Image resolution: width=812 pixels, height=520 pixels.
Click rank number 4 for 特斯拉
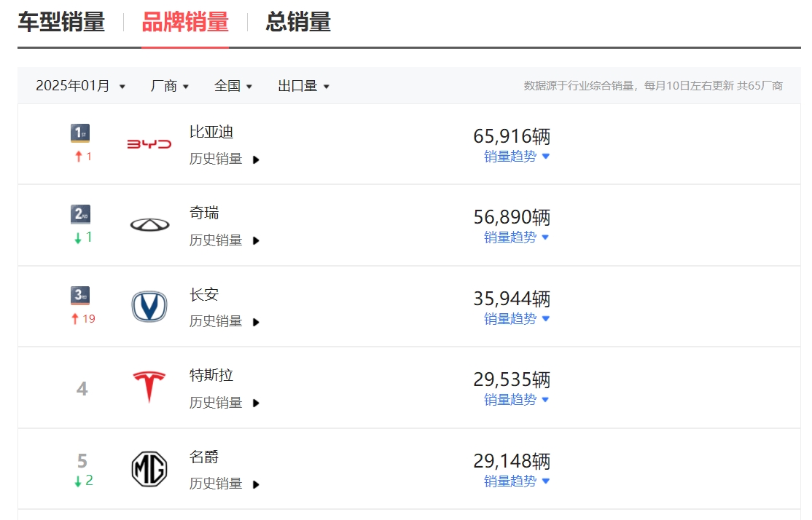[82, 389]
